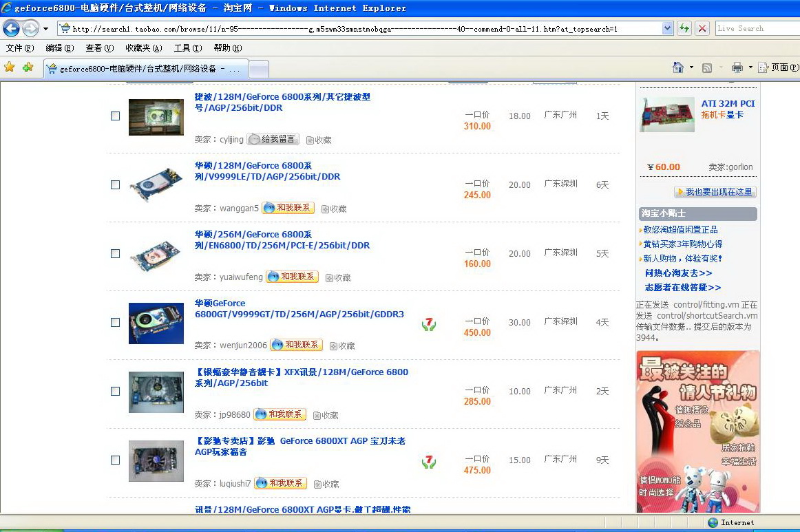
Task: Open the 工具 menu
Action: [x=188, y=48]
